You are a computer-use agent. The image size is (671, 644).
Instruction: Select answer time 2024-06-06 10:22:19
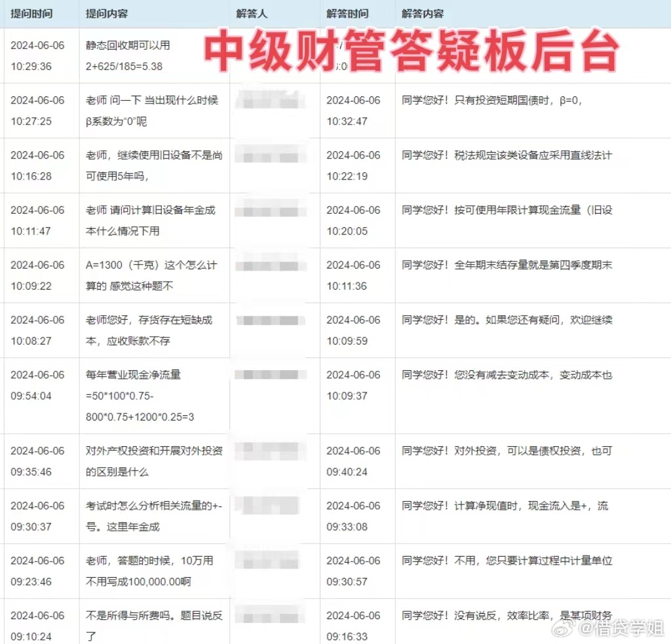[353, 165]
